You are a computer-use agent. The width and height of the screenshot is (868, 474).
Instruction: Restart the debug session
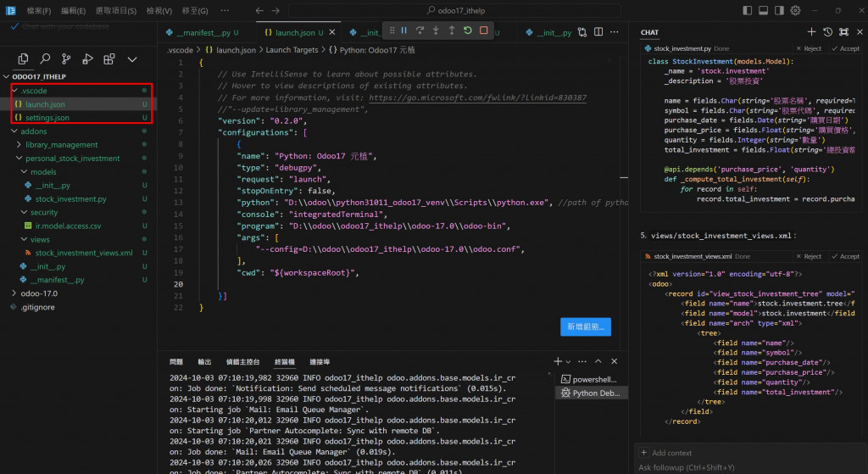(468, 31)
